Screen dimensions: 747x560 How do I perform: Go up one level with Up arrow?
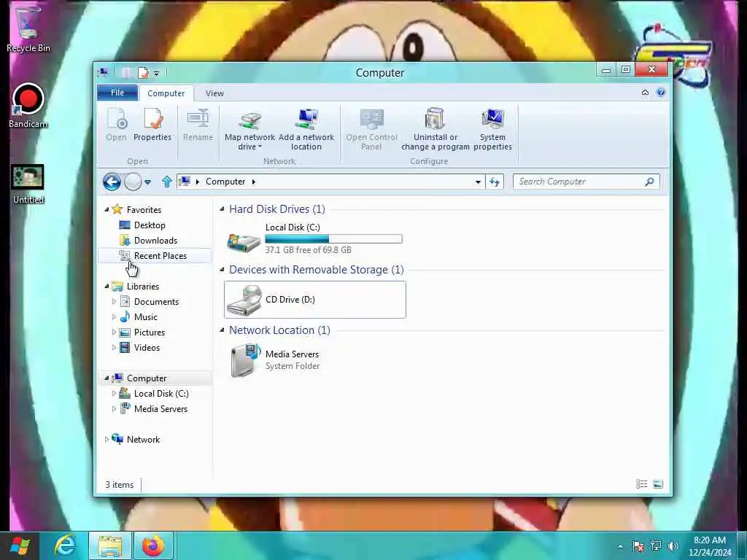pyautogui.click(x=167, y=182)
